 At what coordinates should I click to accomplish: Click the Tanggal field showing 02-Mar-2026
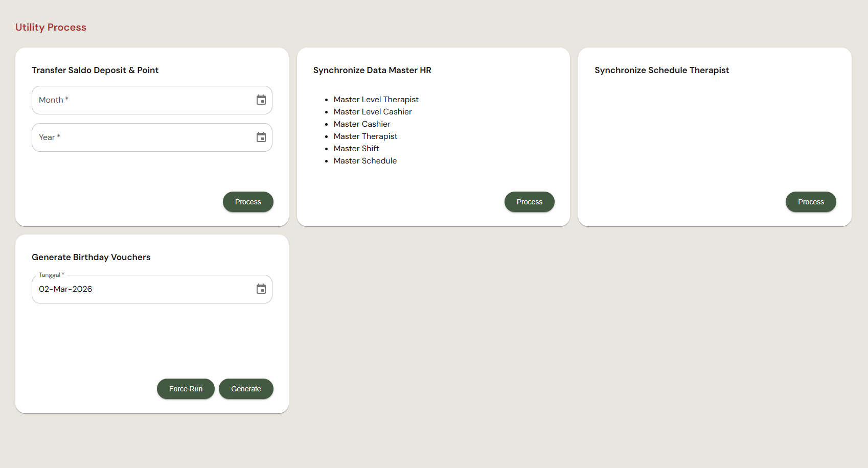152,289
